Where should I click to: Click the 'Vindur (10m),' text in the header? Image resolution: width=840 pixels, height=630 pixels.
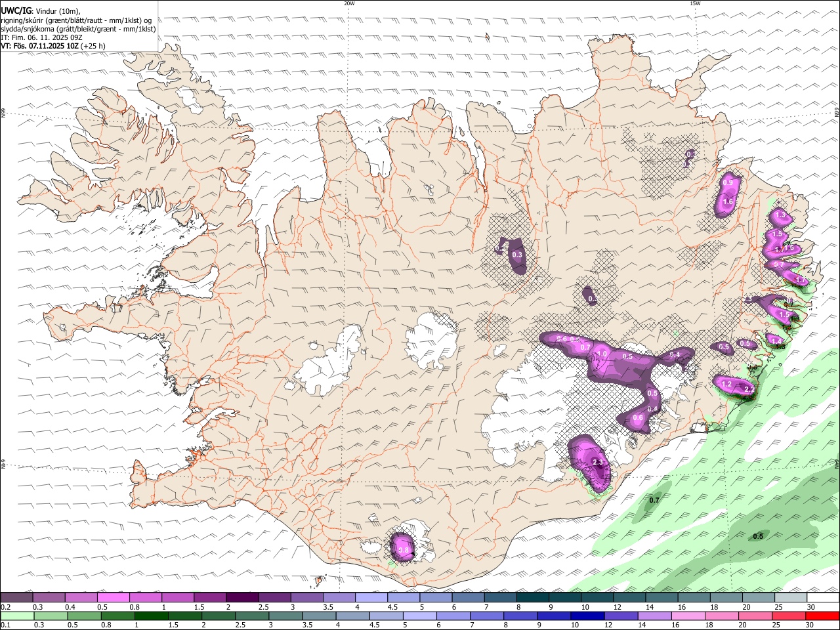click(x=57, y=11)
